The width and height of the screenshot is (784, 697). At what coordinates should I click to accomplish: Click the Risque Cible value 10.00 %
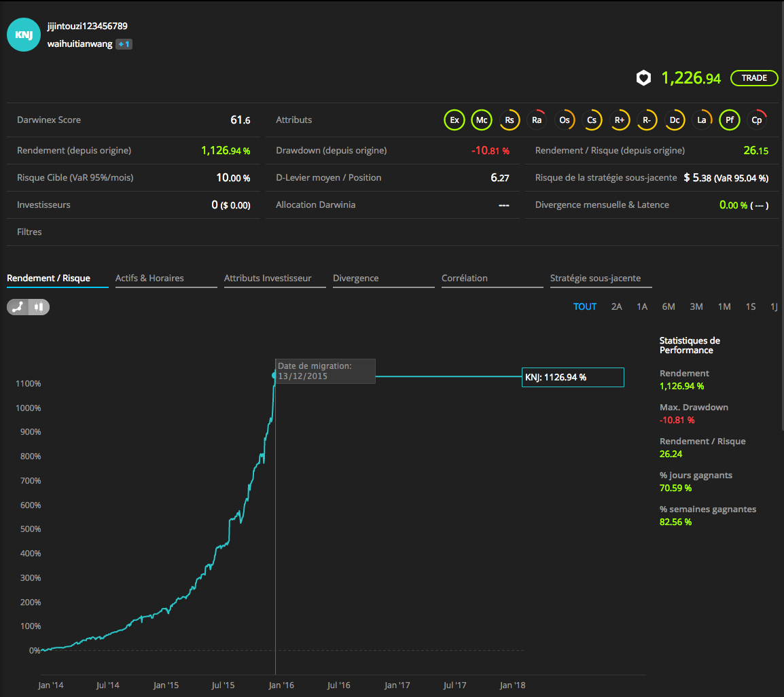[x=233, y=177]
